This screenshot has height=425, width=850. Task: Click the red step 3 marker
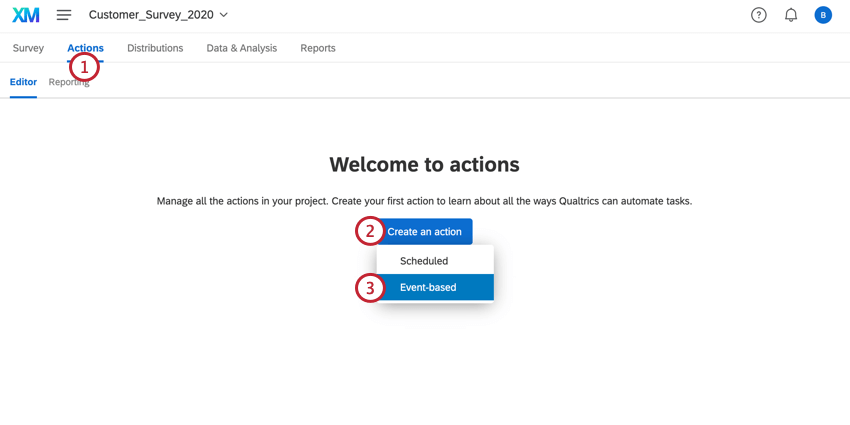(x=370, y=287)
